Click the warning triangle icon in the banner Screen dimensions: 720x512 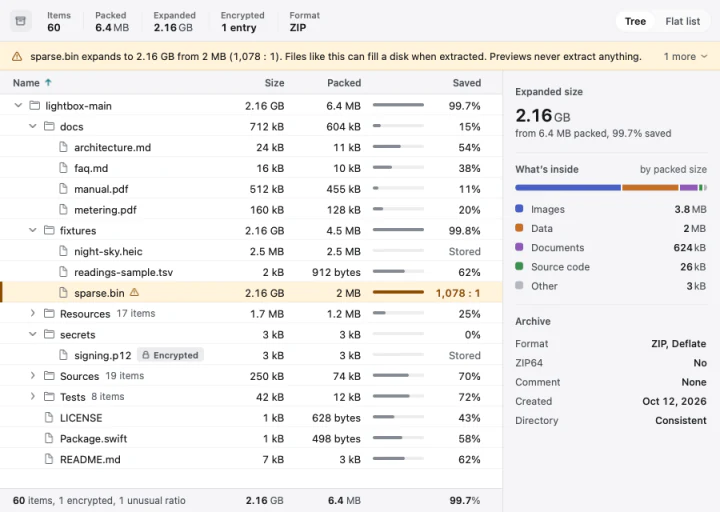pos(17,56)
